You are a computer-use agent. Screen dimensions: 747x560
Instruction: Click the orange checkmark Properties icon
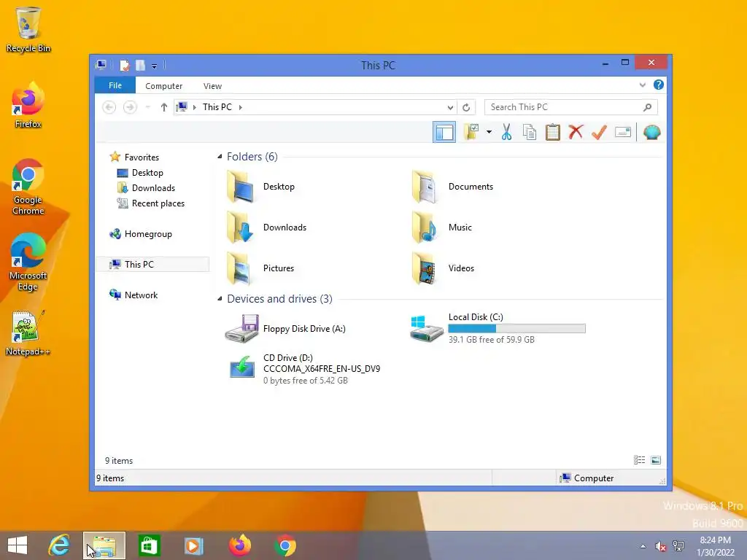pos(600,132)
